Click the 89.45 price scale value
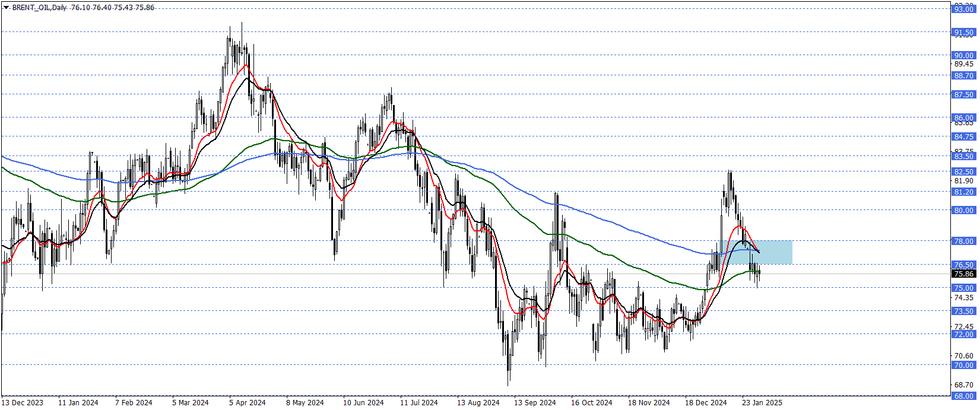The image size is (980, 410). coord(963,63)
